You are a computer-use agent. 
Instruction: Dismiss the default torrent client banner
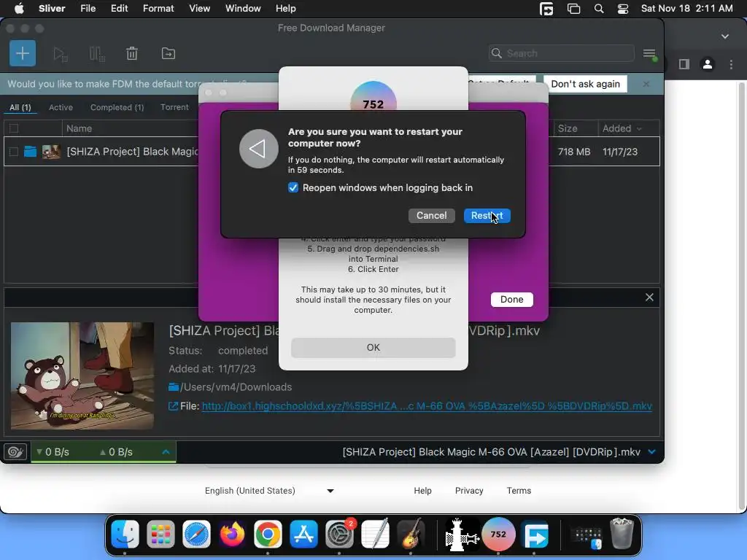coord(646,84)
